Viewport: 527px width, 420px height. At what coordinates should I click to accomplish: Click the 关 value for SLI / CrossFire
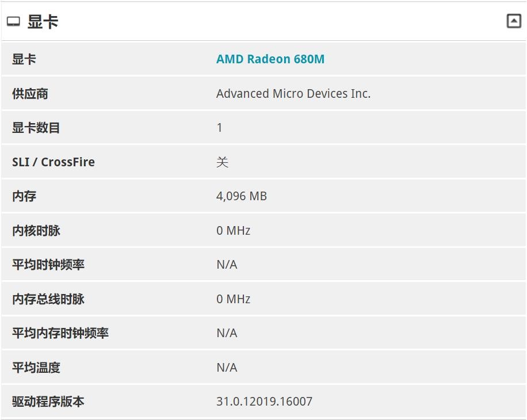point(222,162)
